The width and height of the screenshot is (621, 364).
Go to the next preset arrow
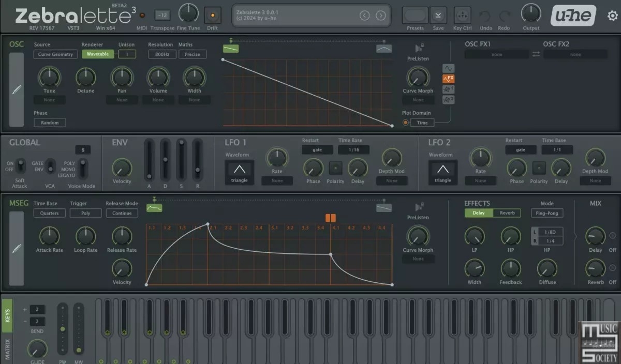pyautogui.click(x=381, y=16)
